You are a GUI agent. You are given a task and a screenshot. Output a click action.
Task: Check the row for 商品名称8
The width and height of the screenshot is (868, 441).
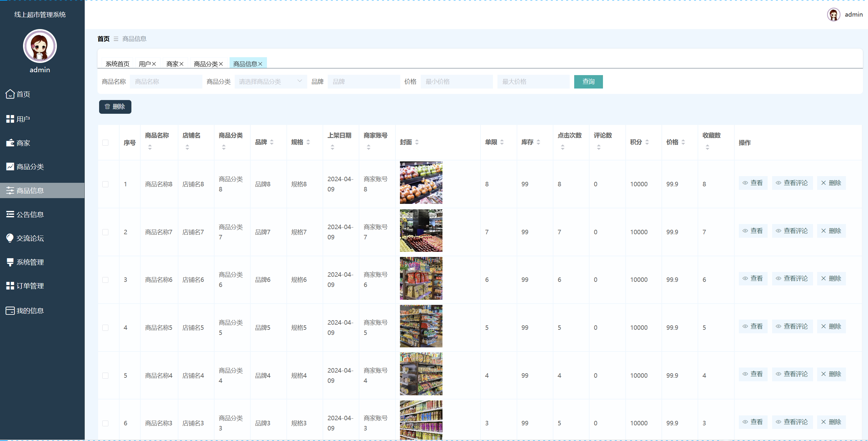[106, 184]
